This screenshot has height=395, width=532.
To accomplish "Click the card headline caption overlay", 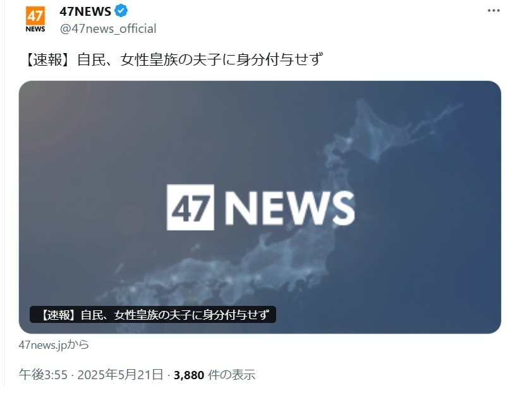I will point(153,315).
